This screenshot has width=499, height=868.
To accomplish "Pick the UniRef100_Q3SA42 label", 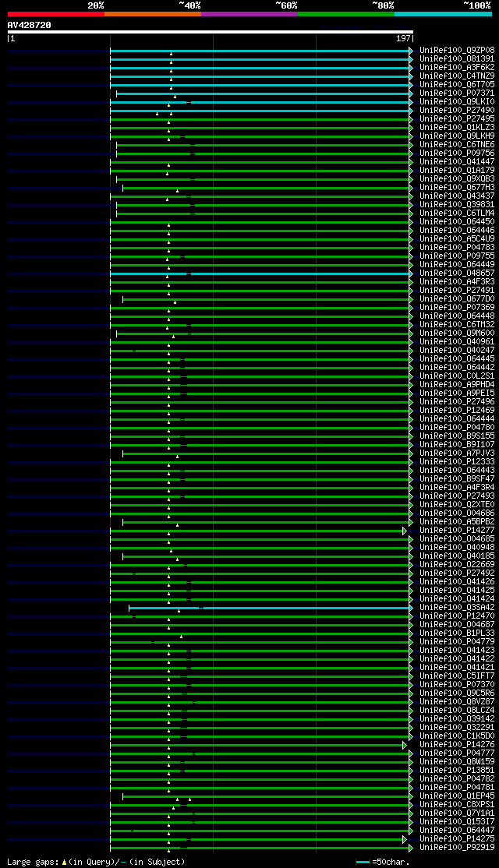I will 457,608.
